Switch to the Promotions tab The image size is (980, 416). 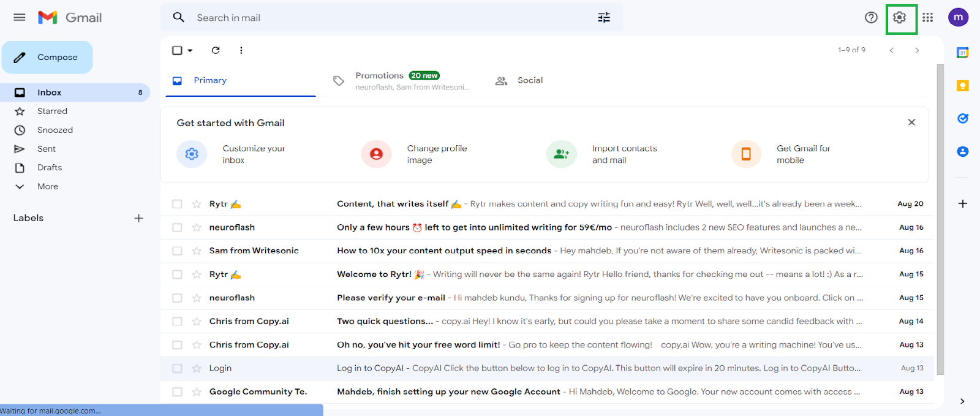click(402, 80)
